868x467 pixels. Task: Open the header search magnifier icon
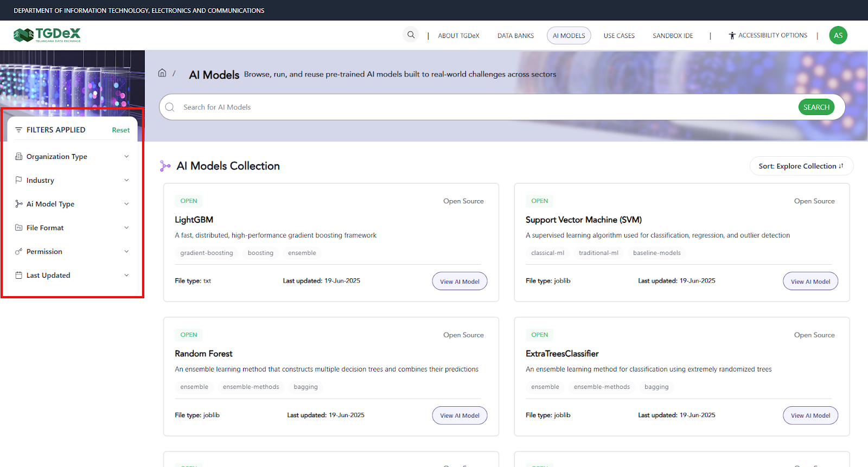(411, 35)
